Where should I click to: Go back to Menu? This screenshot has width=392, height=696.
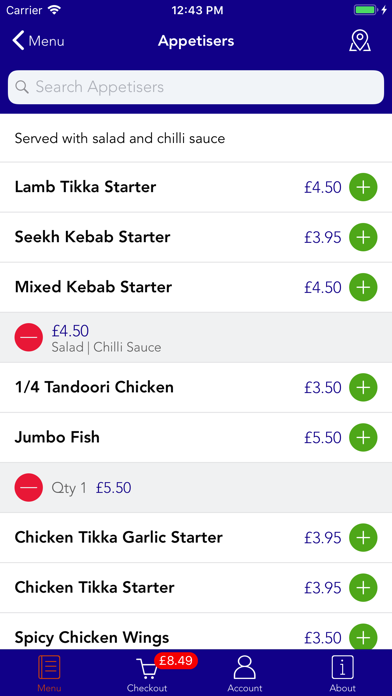coord(38,41)
